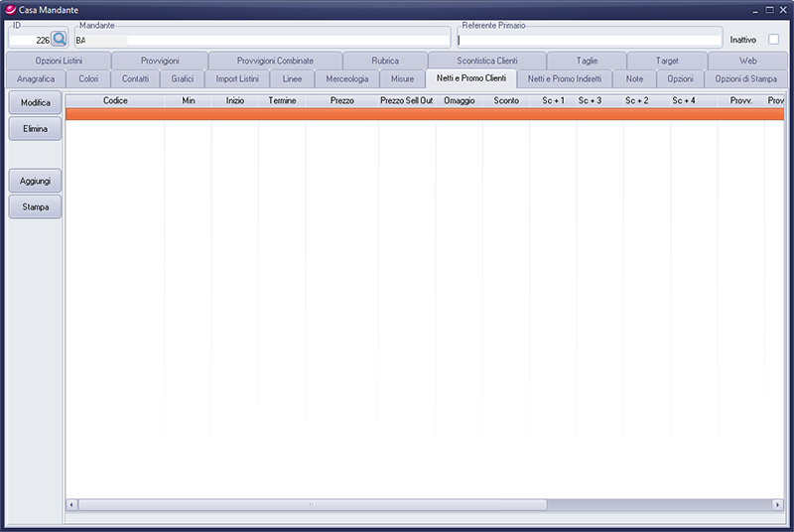This screenshot has height=532, width=794.
Task: Click the Codice column header
Action: [115, 101]
